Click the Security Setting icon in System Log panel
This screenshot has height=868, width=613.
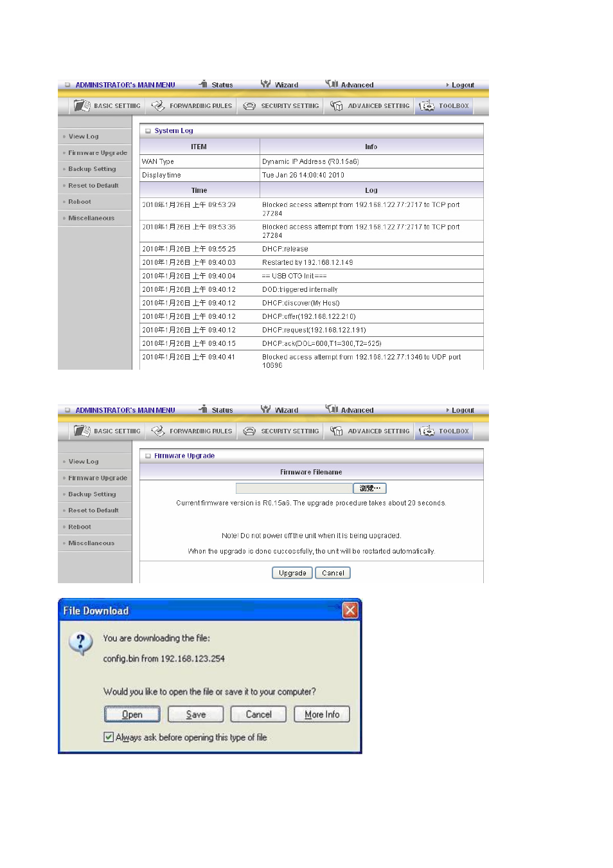[249, 106]
